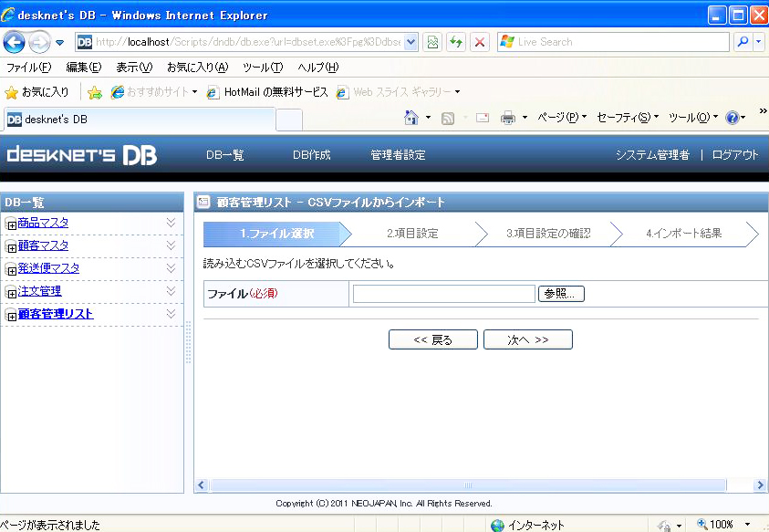Click the Print icon in command bar
The height and width of the screenshot is (532, 769).
click(508, 118)
